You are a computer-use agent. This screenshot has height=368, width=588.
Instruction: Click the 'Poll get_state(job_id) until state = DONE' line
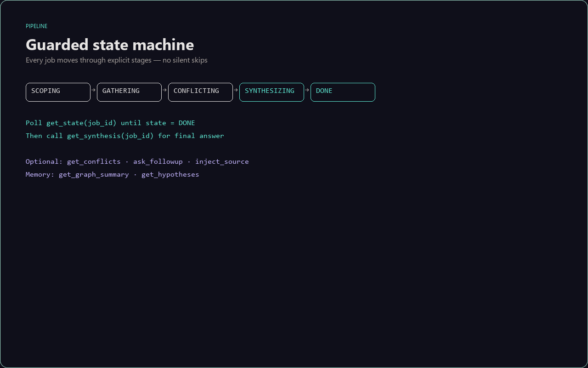110,123
